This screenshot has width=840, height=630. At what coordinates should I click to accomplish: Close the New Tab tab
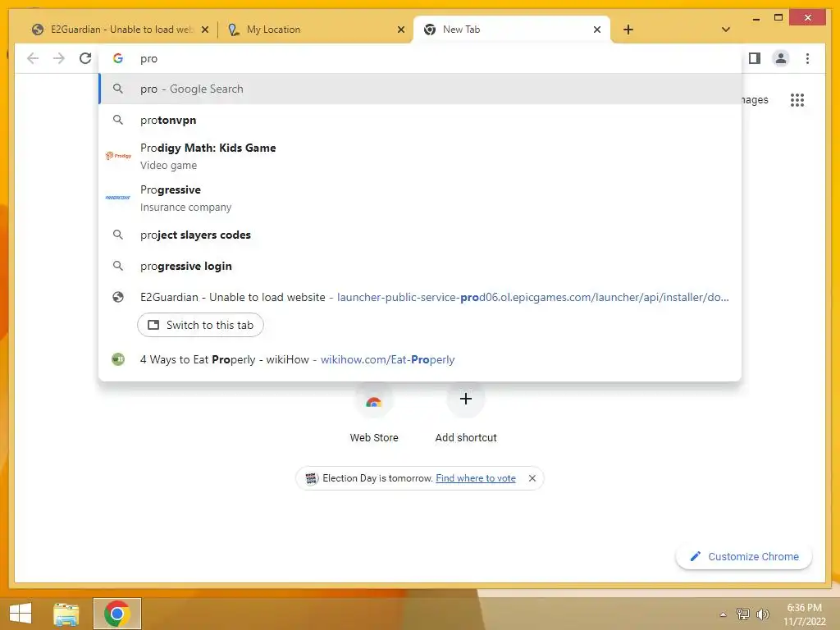pyautogui.click(x=597, y=30)
